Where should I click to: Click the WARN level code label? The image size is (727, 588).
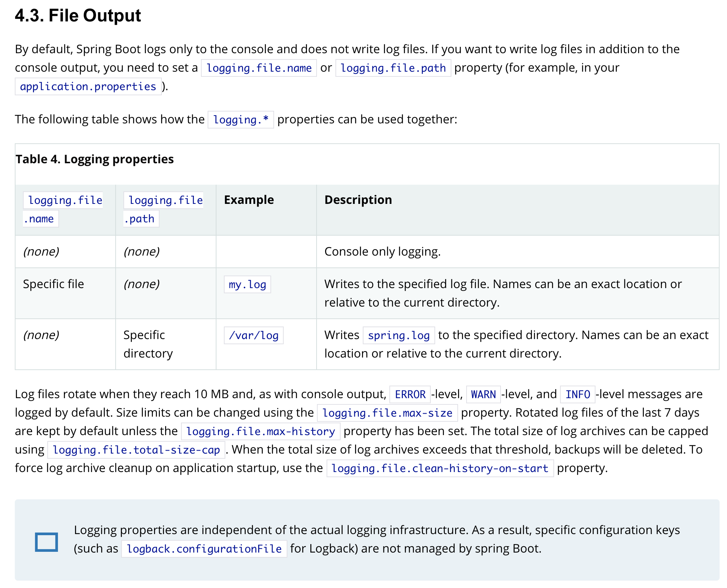[x=483, y=394]
